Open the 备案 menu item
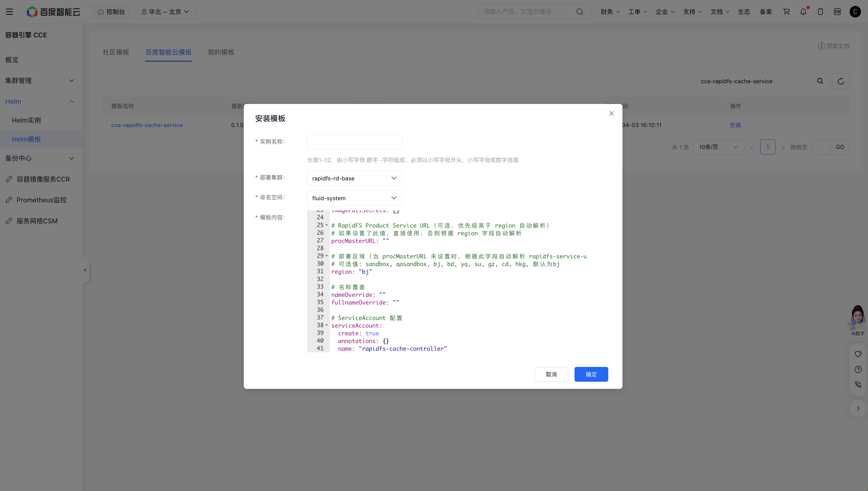The image size is (868, 491). [x=766, y=12]
